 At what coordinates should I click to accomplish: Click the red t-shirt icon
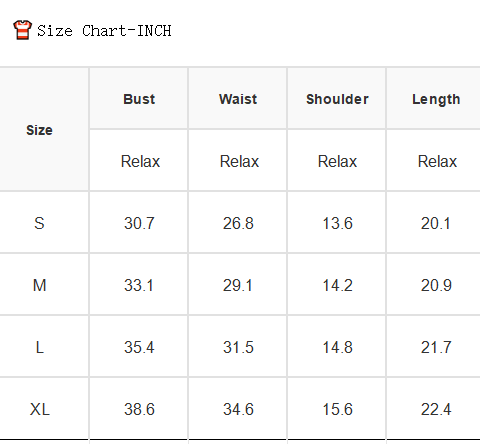pyautogui.click(x=22, y=30)
